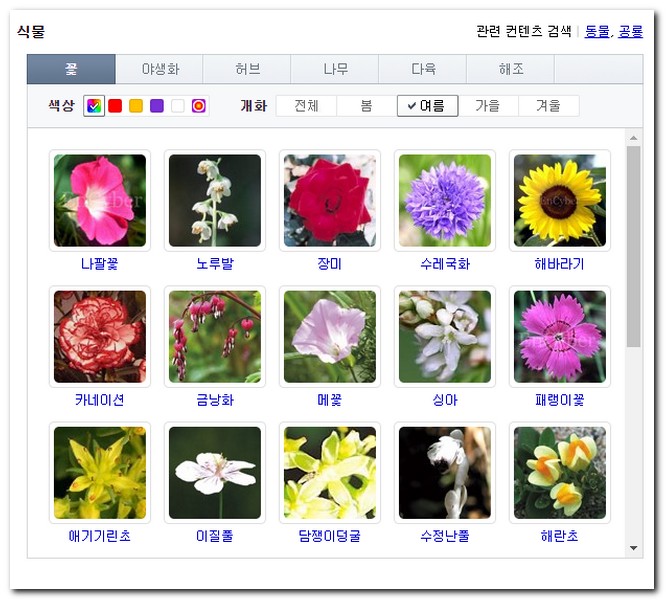Open the 동물 related content link
666x600 pixels.
(x=597, y=31)
